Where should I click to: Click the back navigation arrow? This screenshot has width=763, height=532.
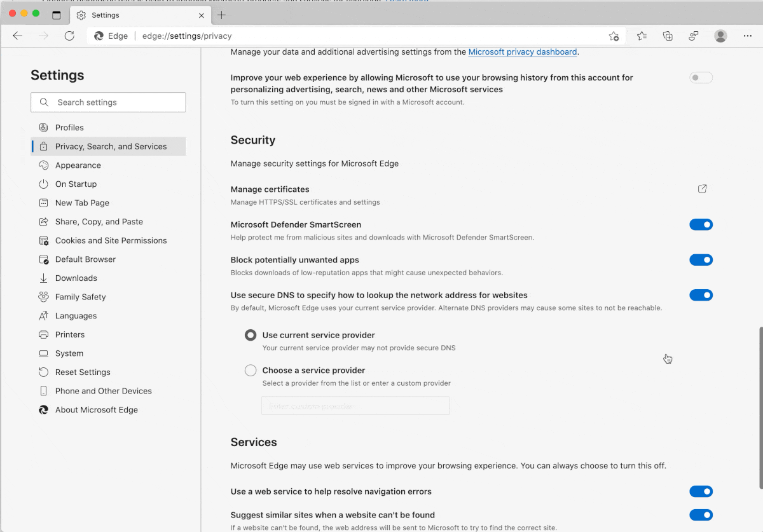(x=17, y=36)
